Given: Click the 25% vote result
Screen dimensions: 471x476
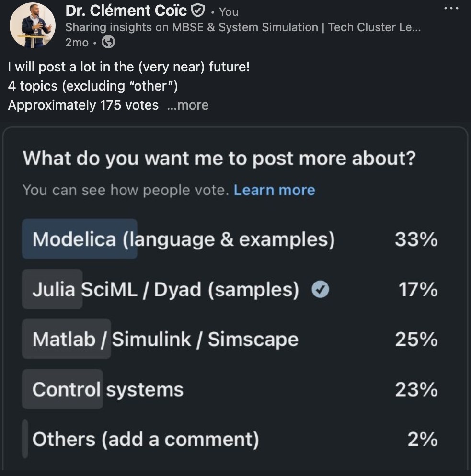Looking at the screenshot, I should coord(416,340).
